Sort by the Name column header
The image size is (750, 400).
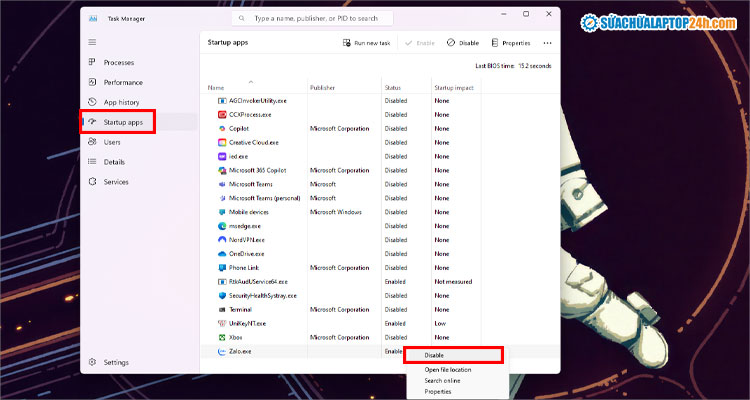[217, 88]
